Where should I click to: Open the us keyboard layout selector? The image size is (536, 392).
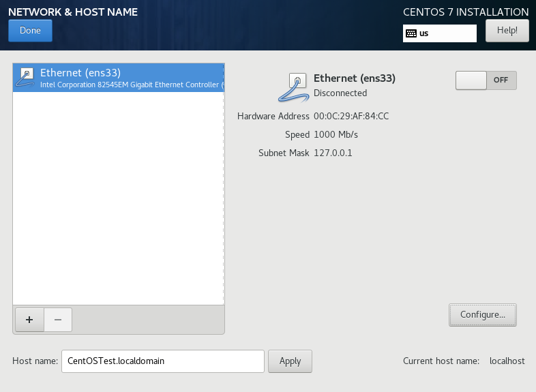(440, 33)
